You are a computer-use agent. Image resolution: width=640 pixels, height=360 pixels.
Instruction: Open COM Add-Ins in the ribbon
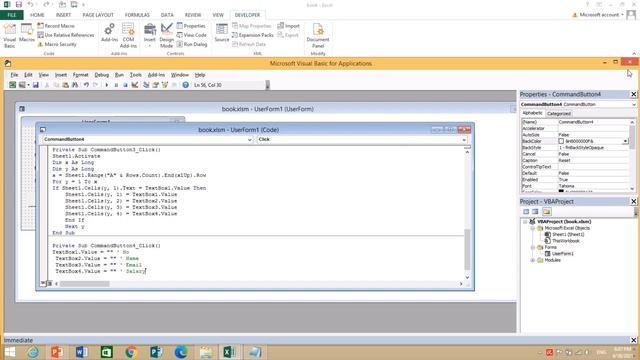click(x=128, y=36)
